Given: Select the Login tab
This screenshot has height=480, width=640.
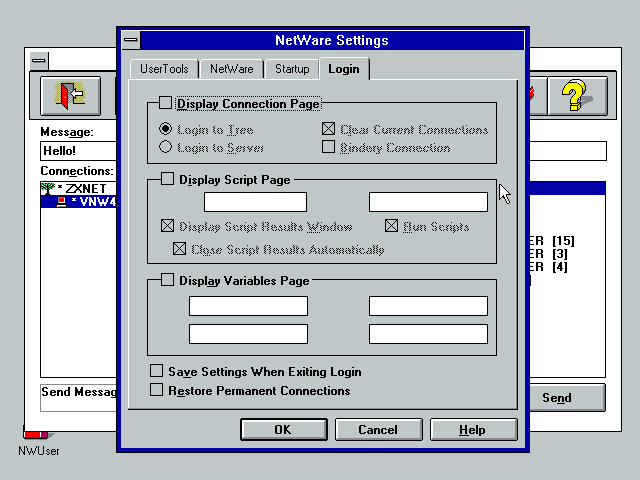Looking at the screenshot, I should (344, 69).
